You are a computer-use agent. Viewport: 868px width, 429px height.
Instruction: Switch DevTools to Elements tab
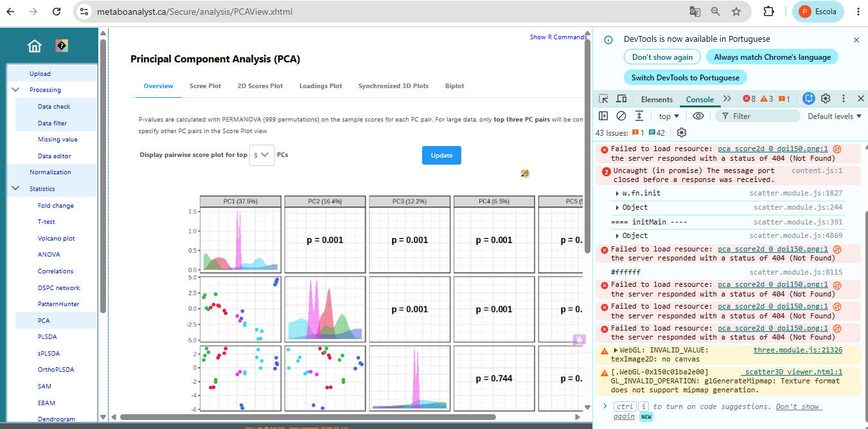pos(657,99)
